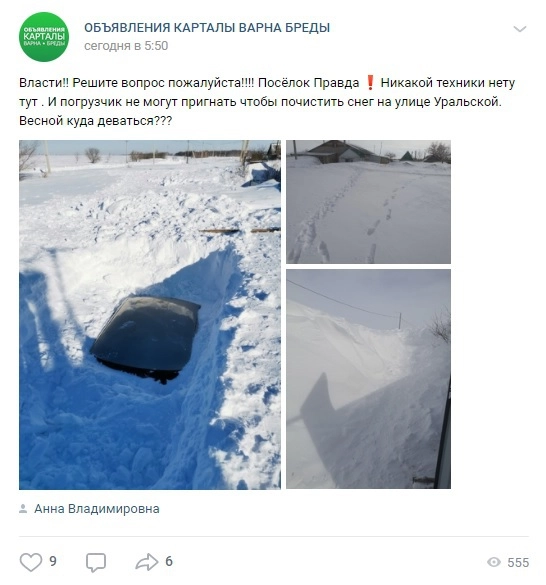The width and height of the screenshot is (546, 585).
Task: Open the green Карталы group avatar
Action: (44, 37)
